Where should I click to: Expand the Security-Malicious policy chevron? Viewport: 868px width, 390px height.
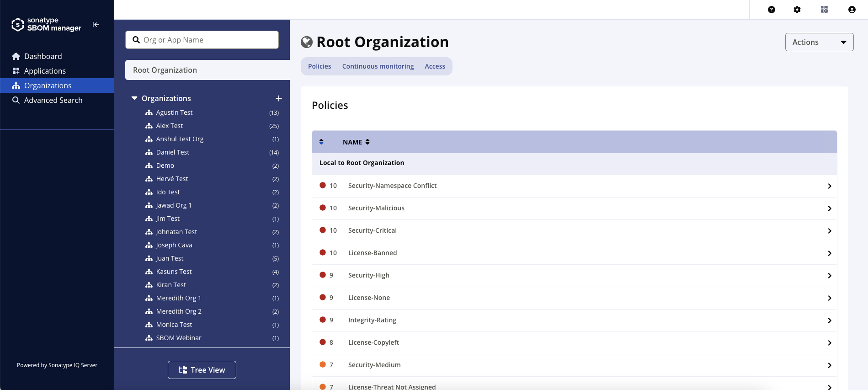(x=829, y=208)
